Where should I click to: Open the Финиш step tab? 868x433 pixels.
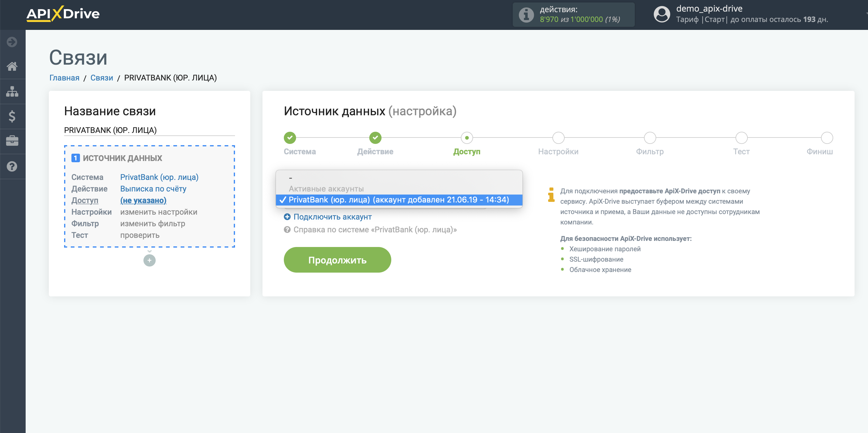click(x=819, y=152)
